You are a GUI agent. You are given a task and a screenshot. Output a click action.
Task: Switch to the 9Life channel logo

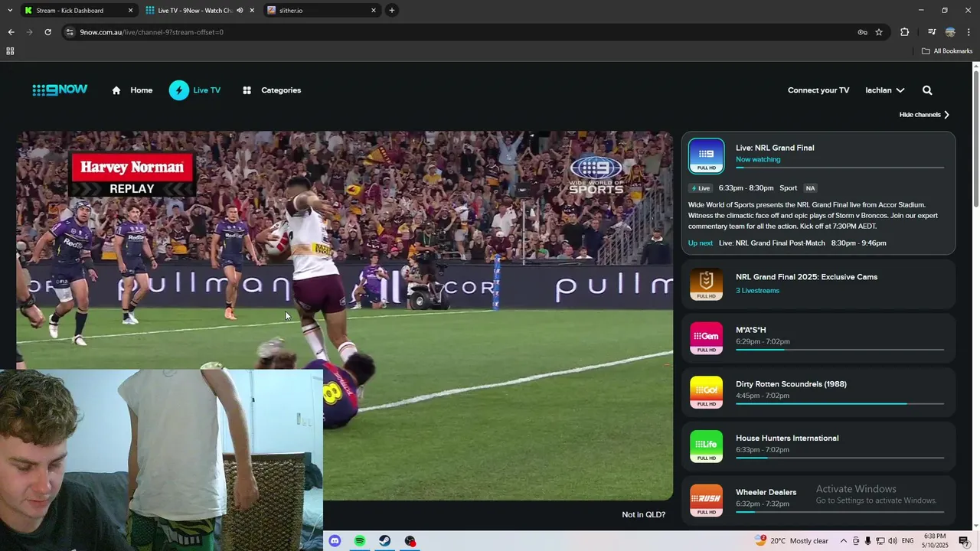pos(706,446)
